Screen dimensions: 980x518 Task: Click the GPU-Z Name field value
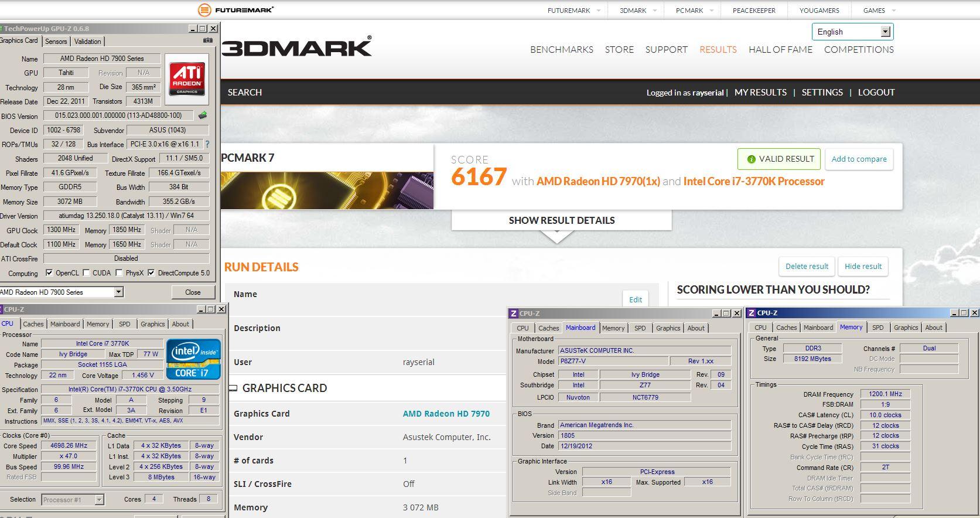[102, 59]
